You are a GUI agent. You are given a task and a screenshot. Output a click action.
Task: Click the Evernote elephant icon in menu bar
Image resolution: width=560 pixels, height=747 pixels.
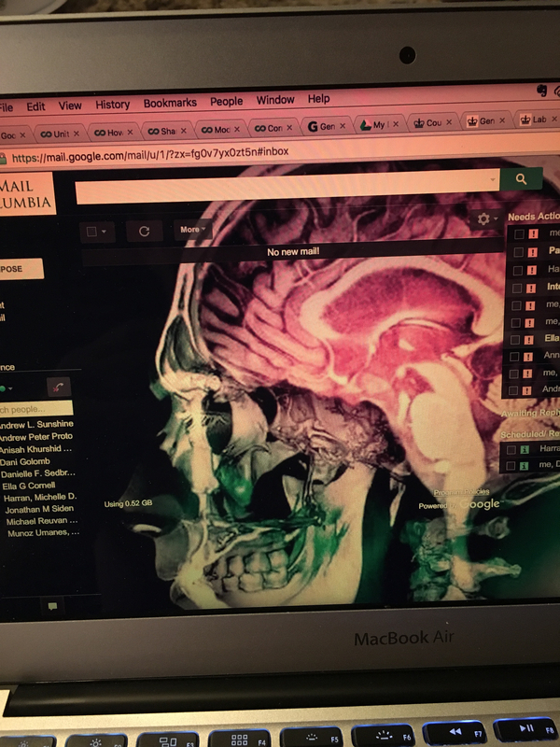541,92
